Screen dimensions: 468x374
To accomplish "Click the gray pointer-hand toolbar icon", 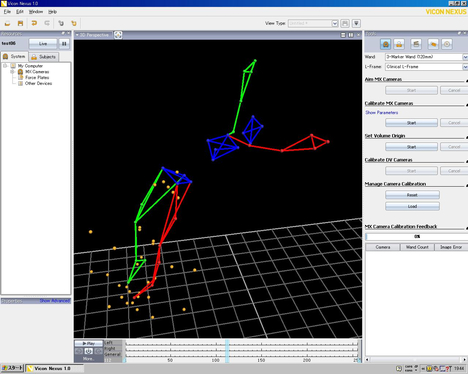I will (61, 23).
